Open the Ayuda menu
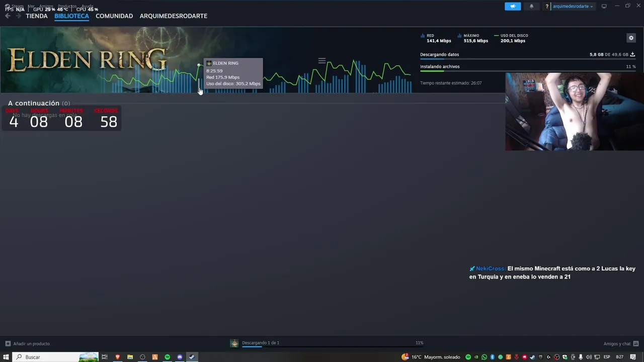The width and height of the screenshot is (644, 362). 88,6
